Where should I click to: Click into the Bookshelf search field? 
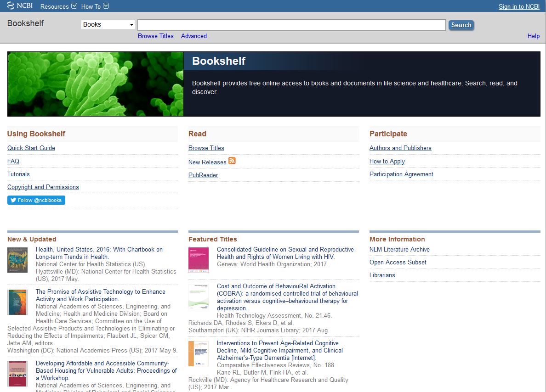coord(291,25)
